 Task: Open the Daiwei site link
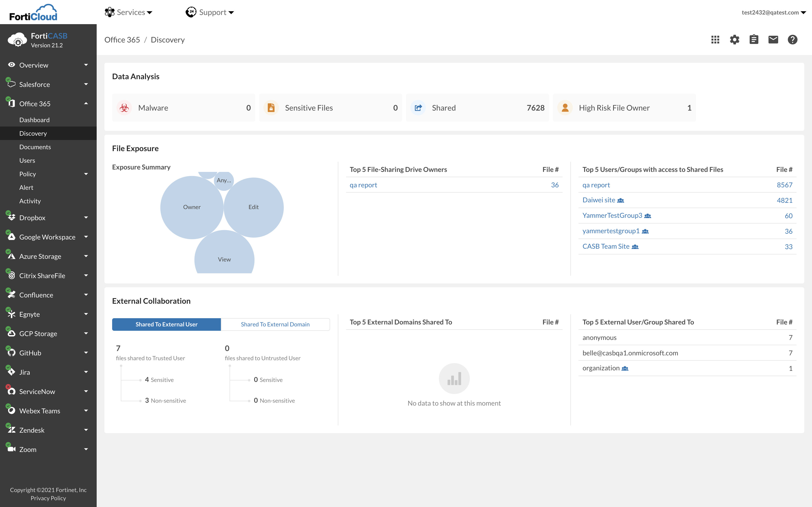pyautogui.click(x=599, y=200)
